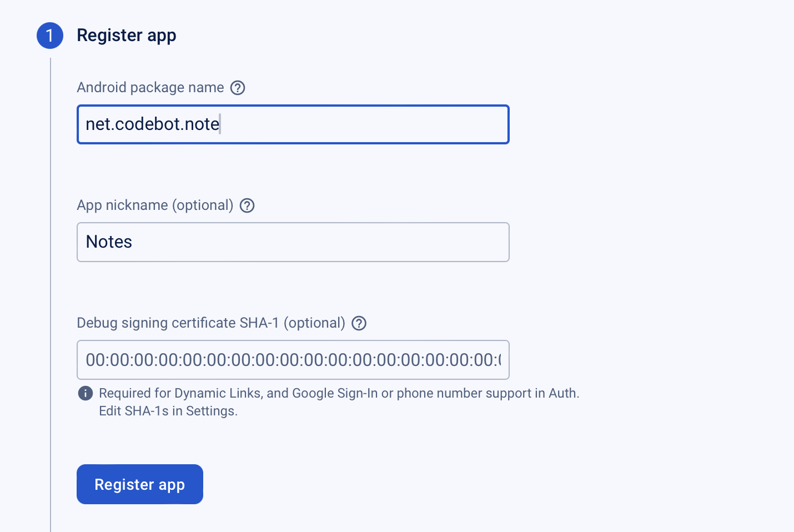This screenshot has width=794, height=532.
Task: Click the step 1 circle indicator
Action: click(x=50, y=35)
